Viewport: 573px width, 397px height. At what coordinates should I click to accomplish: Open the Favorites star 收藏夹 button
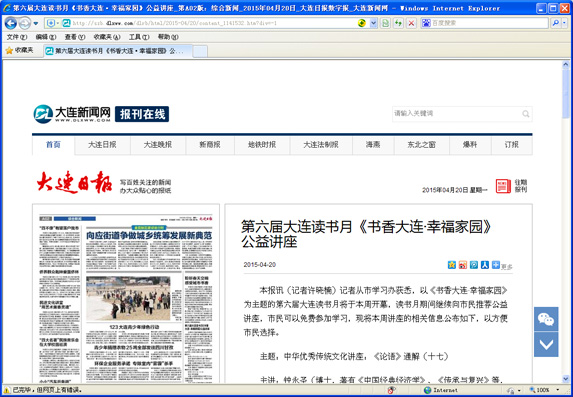(19, 50)
